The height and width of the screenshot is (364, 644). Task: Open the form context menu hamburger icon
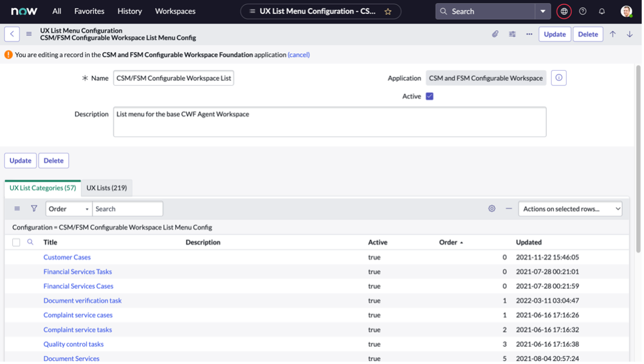[29, 34]
